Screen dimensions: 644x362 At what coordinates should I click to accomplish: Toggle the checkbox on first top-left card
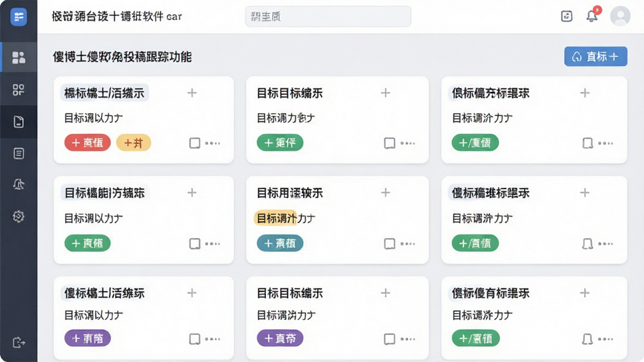coord(195,143)
